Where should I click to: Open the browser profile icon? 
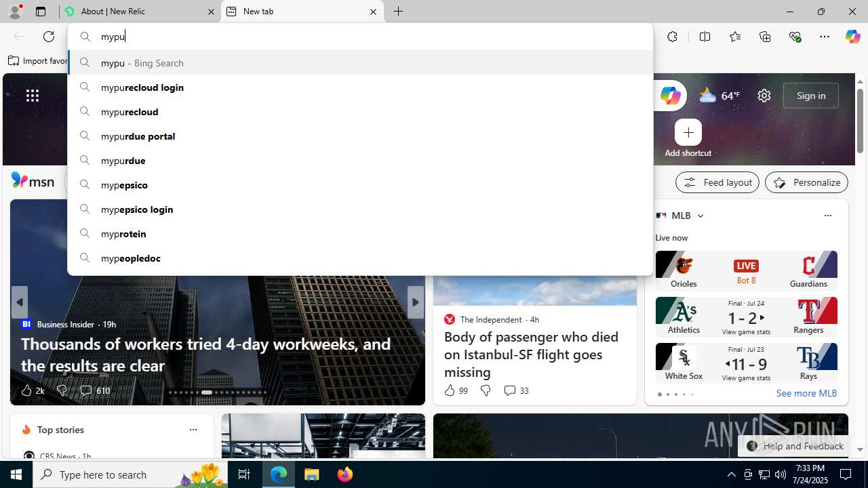pos(15,12)
